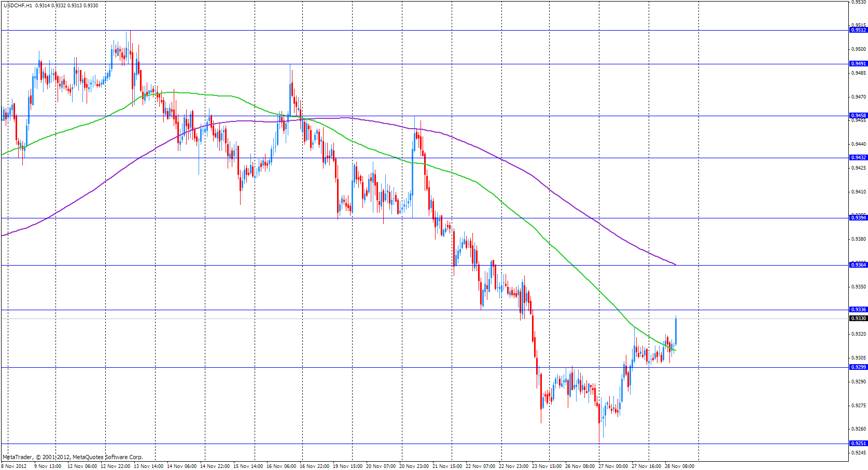Click the 0.9410 tick on price axis
This screenshot has height=470, width=868.
(x=859, y=192)
